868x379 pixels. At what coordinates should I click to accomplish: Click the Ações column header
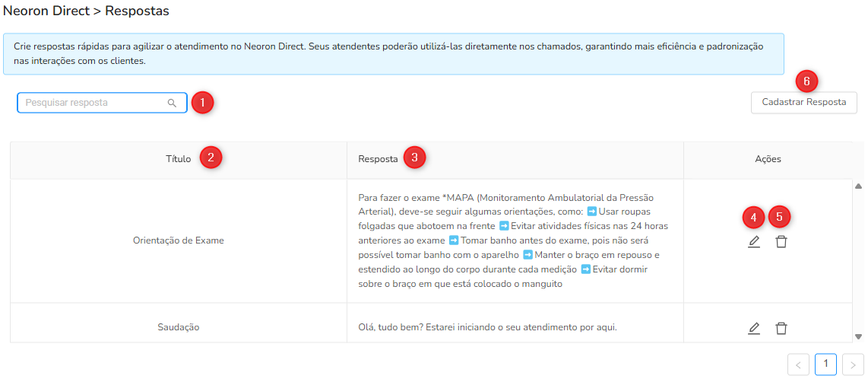(x=768, y=160)
